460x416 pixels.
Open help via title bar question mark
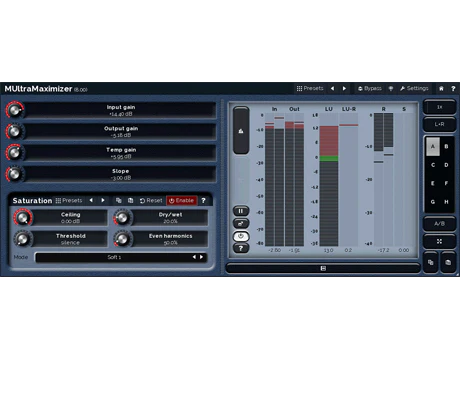453,88
